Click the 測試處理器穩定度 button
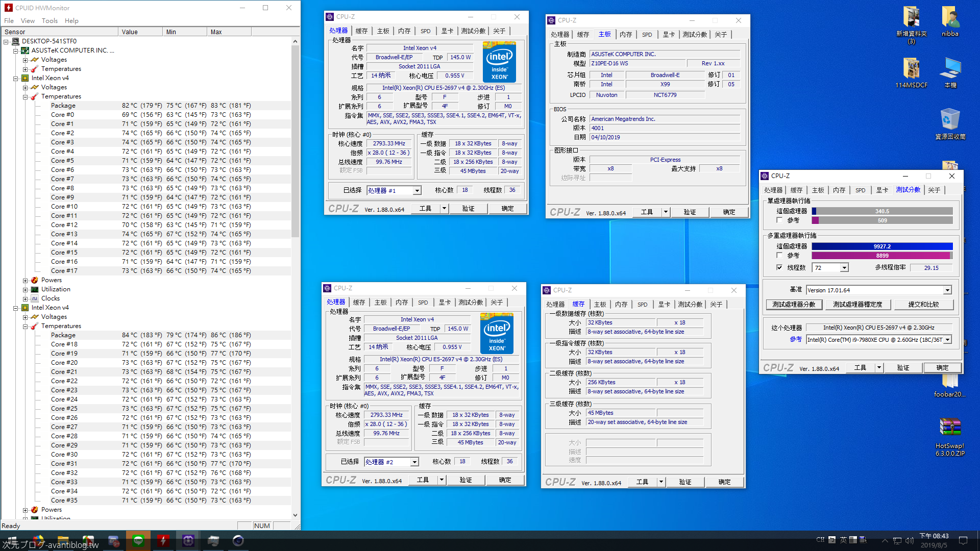This screenshot has height=551, width=980. click(857, 305)
